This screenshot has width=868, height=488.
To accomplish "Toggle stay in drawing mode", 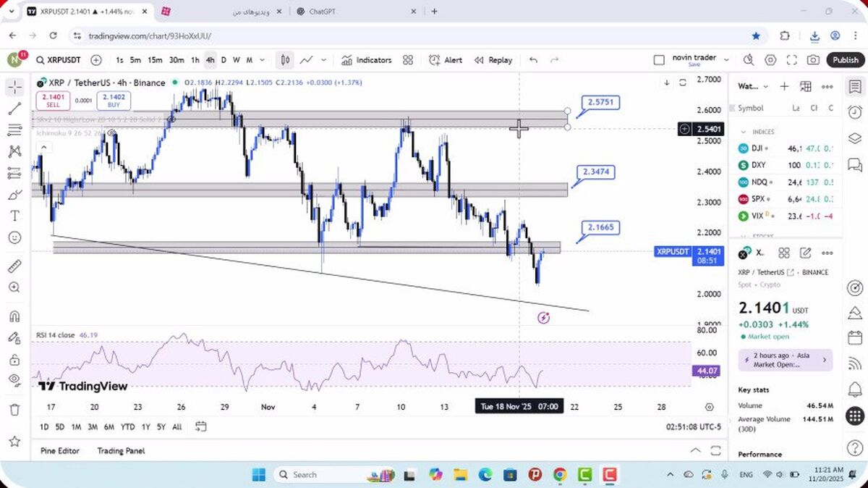I will pyautogui.click(x=14, y=338).
